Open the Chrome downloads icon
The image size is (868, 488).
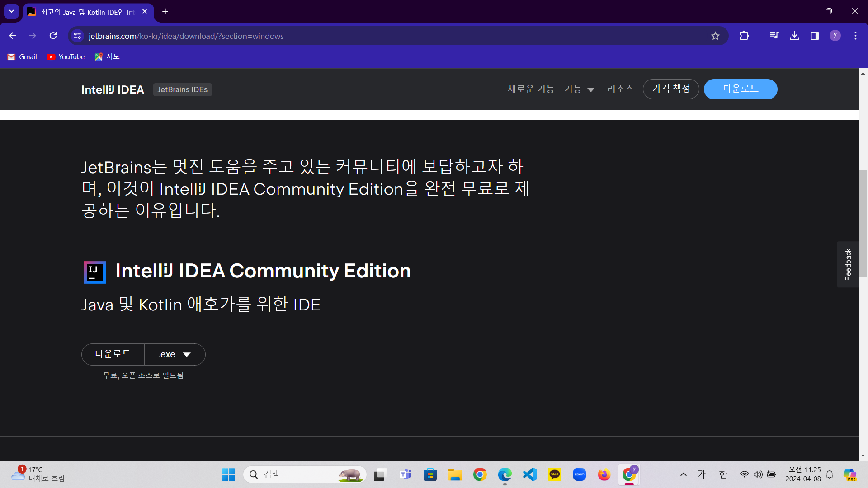pyautogui.click(x=794, y=36)
